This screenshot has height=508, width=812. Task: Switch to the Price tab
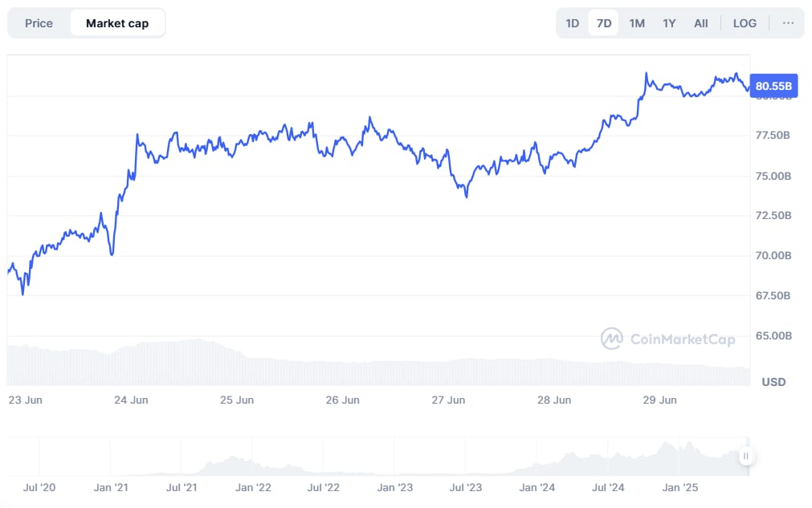(x=39, y=23)
